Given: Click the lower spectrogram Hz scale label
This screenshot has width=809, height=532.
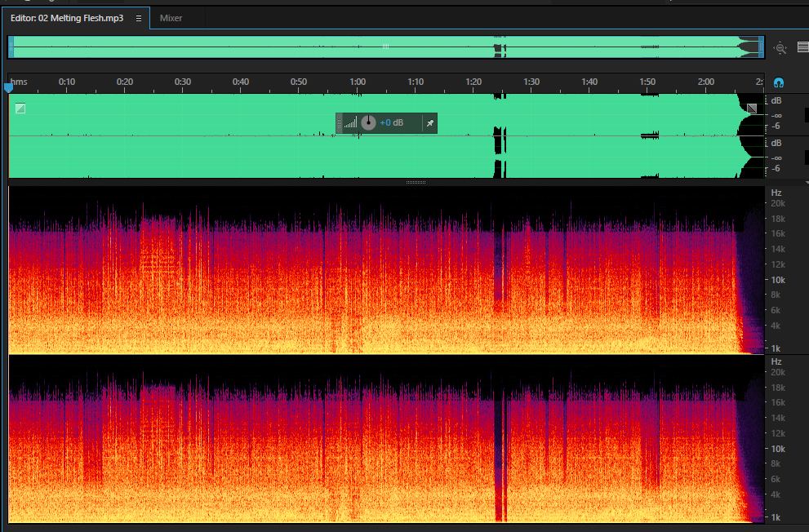Looking at the screenshot, I should (776, 362).
